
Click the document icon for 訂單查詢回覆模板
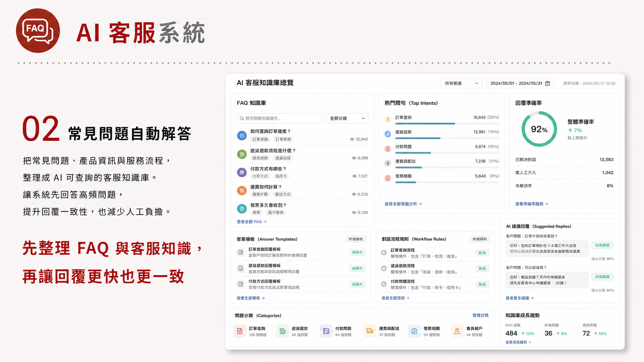[241, 252]
